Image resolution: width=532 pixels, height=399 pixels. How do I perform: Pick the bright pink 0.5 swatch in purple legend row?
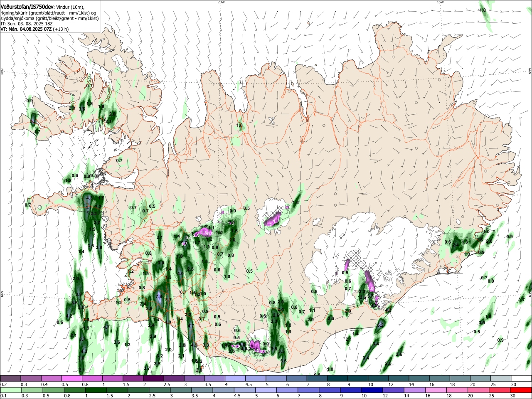click(71, 379)
